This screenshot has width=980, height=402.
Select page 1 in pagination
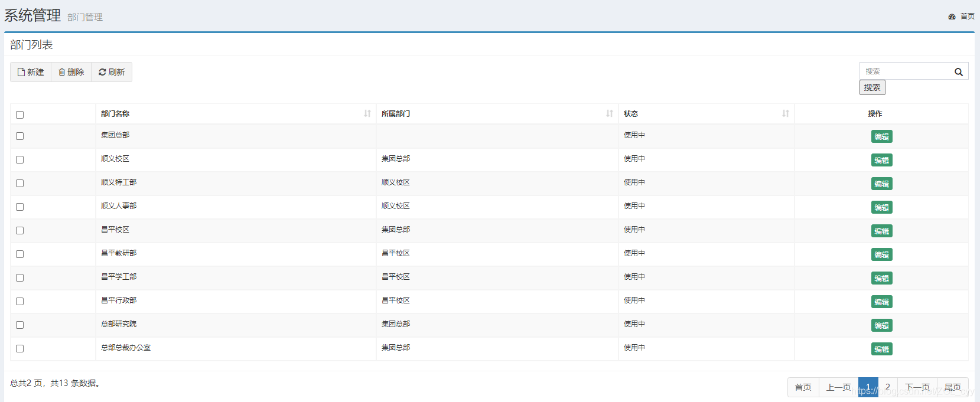click(x=868, y=387)
